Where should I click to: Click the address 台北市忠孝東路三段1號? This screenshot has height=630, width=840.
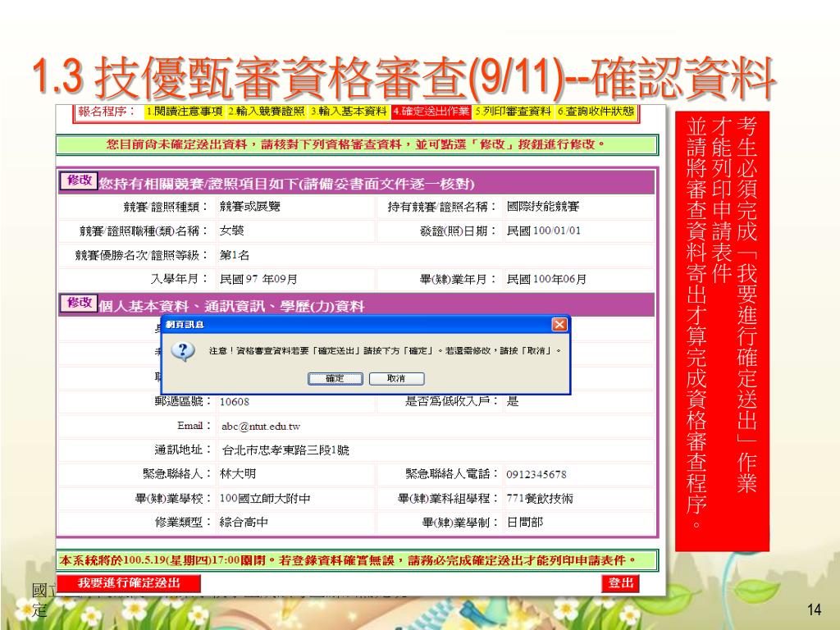(x=285, y=450)
